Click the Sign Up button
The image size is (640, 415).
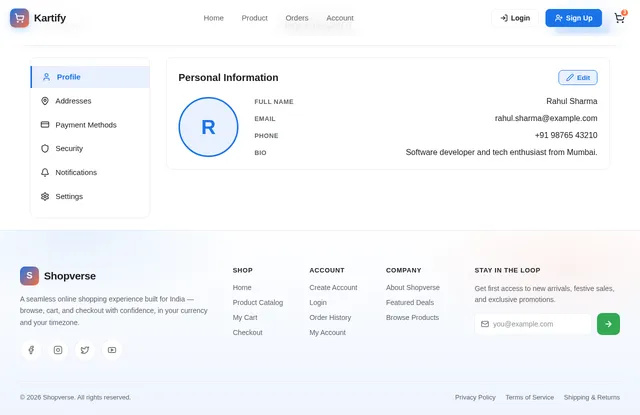pyautogui.click(x=573, y=18)
